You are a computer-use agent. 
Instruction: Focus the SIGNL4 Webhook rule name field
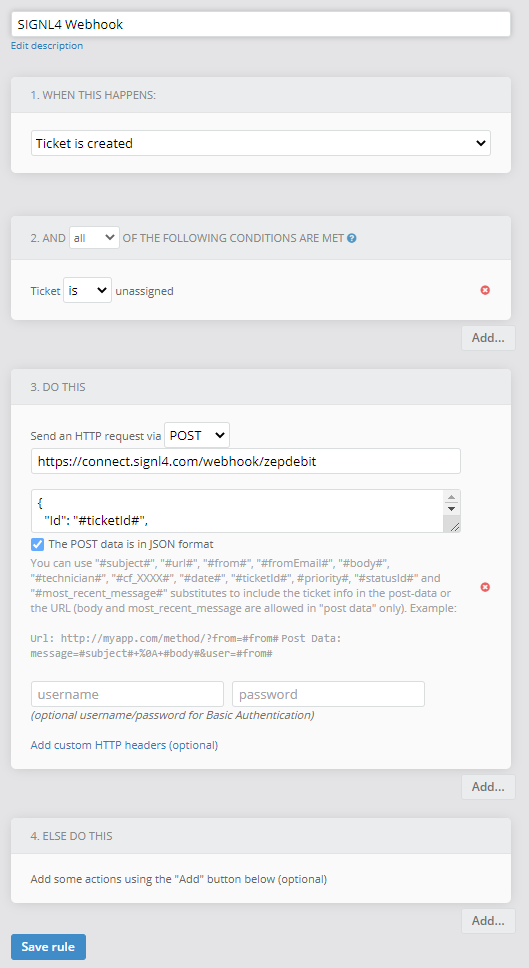point(260,25)
